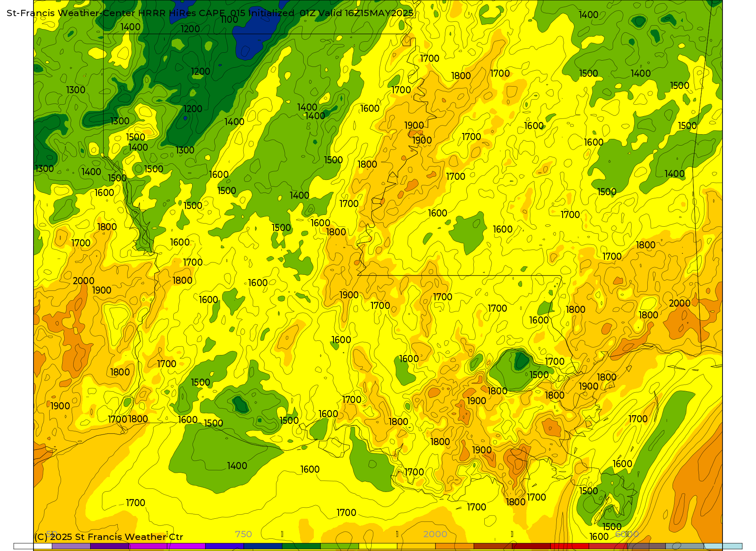Select the gold swatch in the color legend
Image resolution: width=756 pixels, height=551 pixels.
point(416,546)
